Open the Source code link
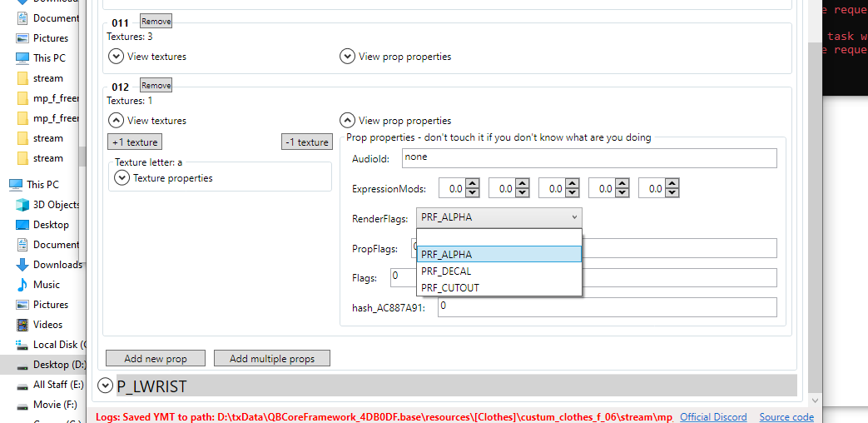The height and width of the screenshot is (423, 868). pos(786,417)
